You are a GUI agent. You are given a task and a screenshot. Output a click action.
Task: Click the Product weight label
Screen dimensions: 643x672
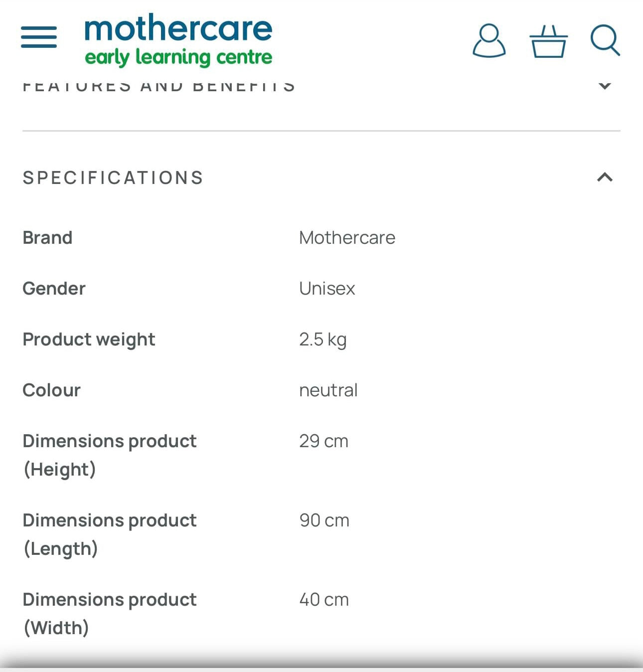pos(89,339)
